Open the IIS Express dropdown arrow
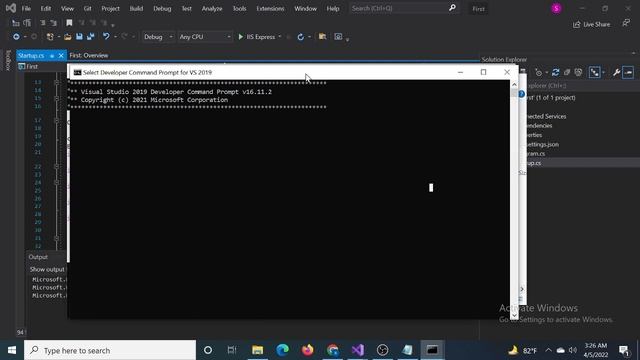Viewport: 640px width, 360px height. pos(280,37)
